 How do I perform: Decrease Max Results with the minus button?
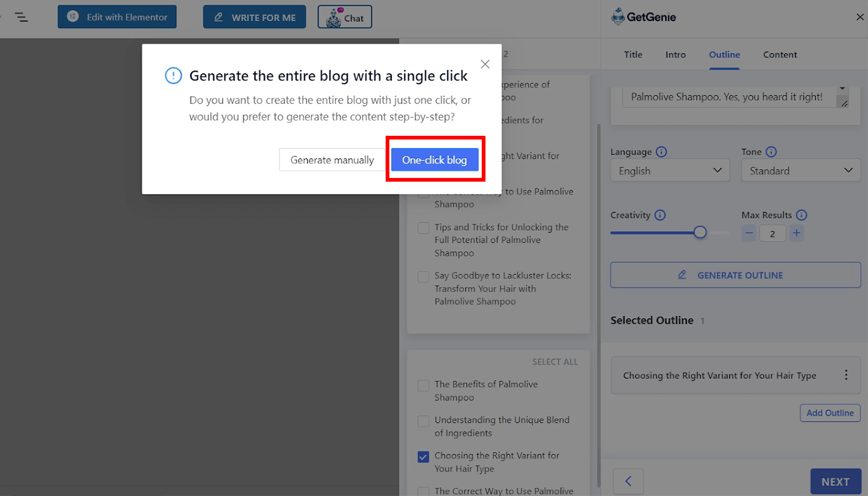(749, 234)
